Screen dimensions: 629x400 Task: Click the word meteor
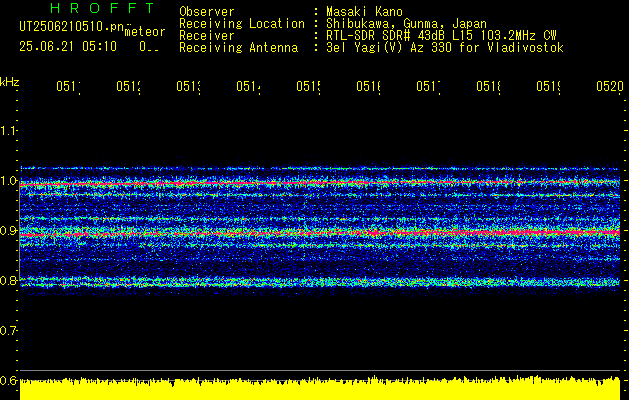(145, 32)
